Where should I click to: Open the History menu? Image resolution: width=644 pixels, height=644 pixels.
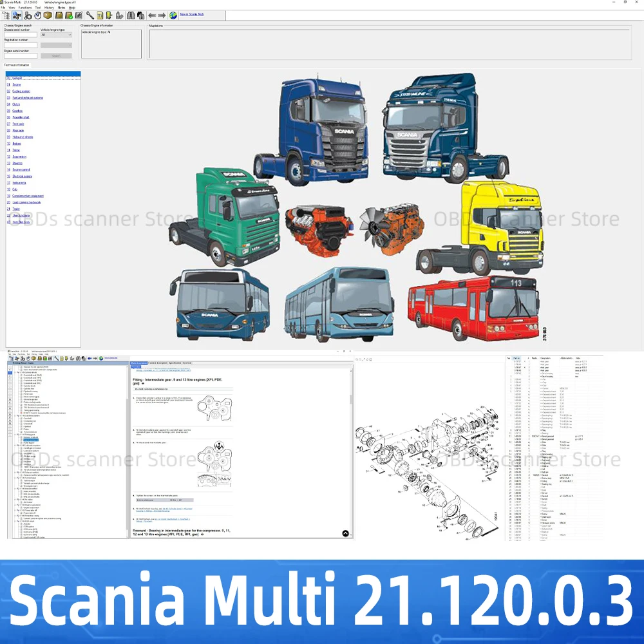click(49, 7)
